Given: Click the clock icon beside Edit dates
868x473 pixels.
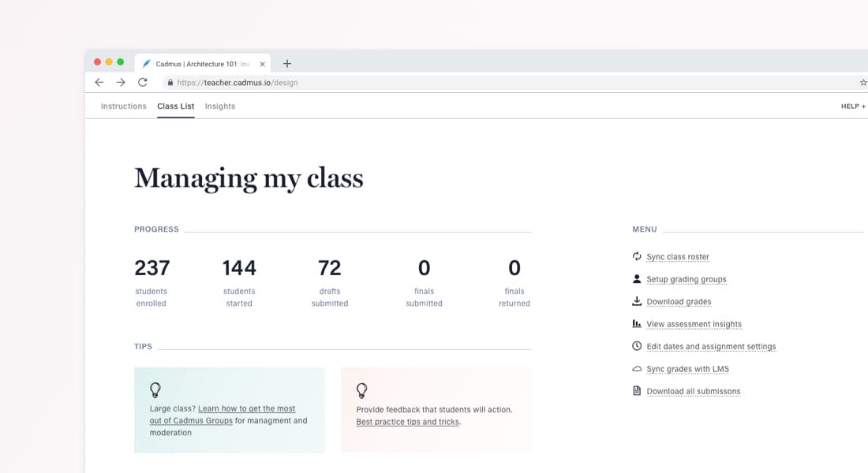Looking at the screenshot, I should point(637,346).
